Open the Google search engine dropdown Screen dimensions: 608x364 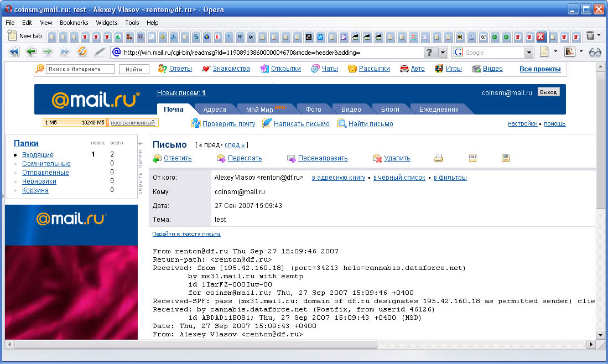coord(528,53)
